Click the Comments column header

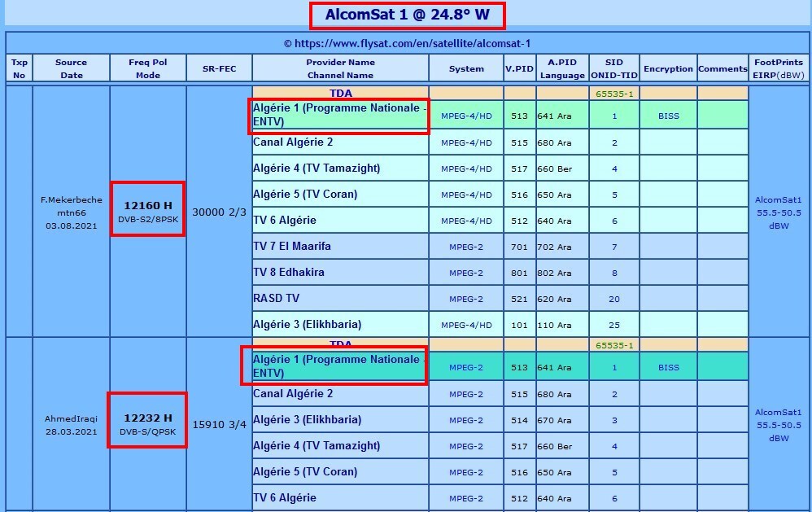pyautogui.click(x=723, y=68)
